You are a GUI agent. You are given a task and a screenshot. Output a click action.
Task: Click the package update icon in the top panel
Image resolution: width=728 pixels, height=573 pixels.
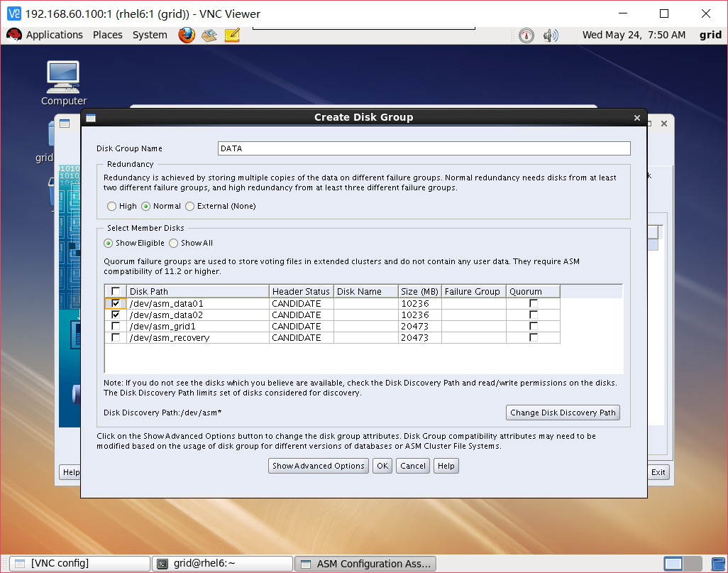point(209,35)
